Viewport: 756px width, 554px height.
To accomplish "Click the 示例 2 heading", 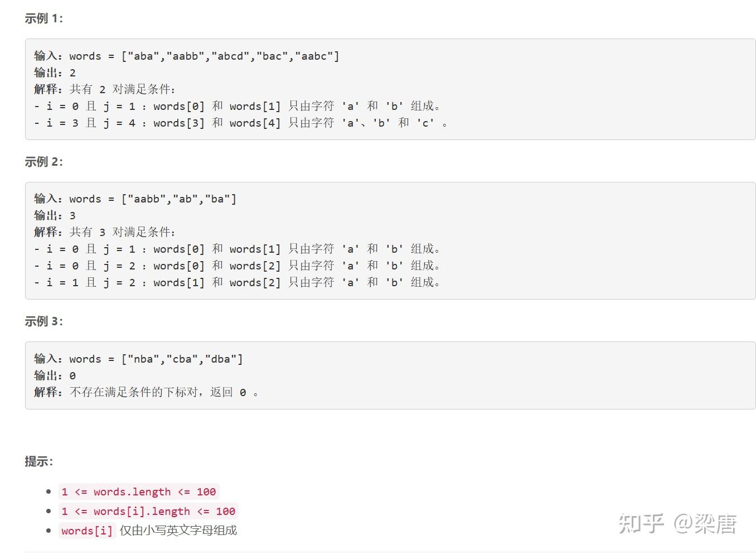I will pos(43,162).
